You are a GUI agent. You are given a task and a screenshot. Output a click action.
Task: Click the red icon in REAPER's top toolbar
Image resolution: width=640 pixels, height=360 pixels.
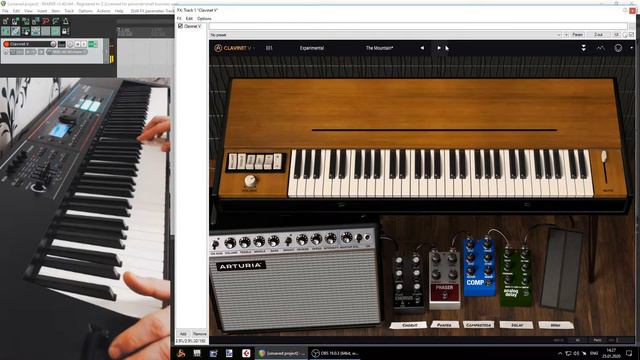pos(46,21)
